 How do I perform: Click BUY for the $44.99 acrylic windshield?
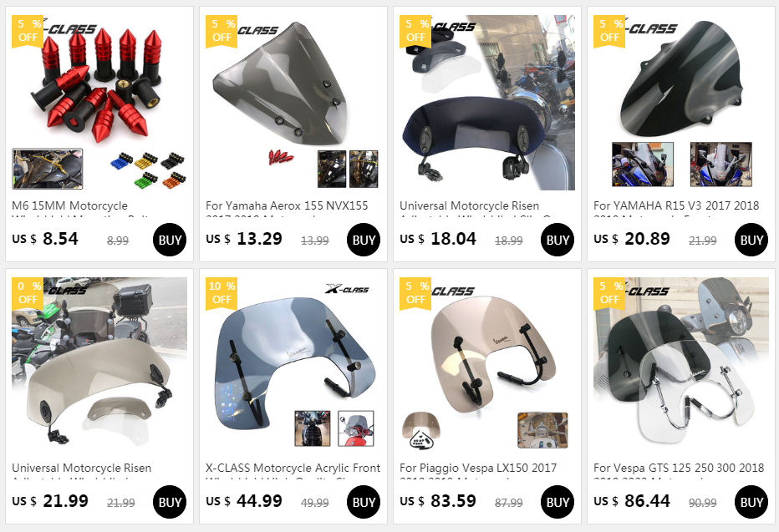point(363,502)
